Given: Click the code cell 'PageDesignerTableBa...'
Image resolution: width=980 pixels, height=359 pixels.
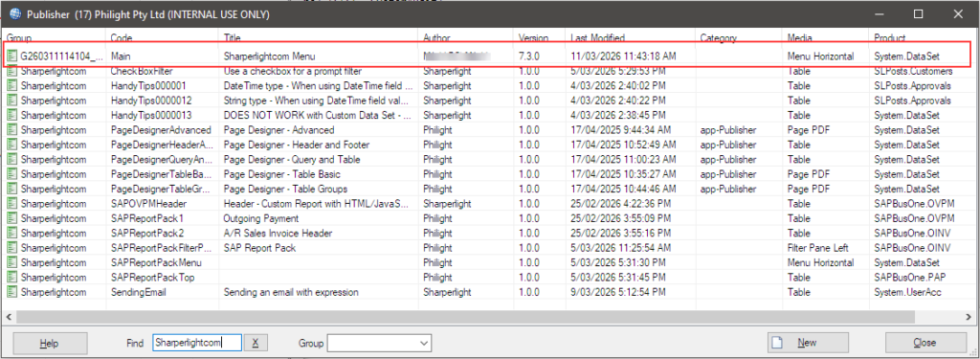Looking at the screenshot, I should click(162, 174).
